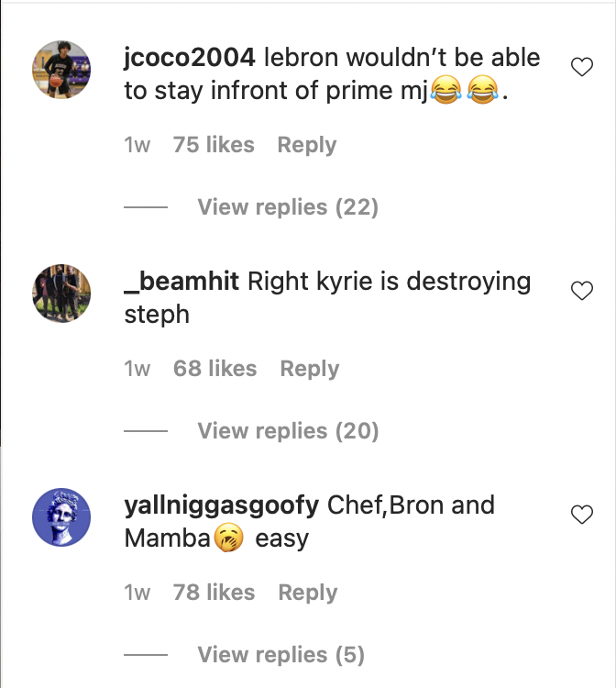View the 75 likes list
The height and width of the screenshot is (688, 616).
point(214,145)
